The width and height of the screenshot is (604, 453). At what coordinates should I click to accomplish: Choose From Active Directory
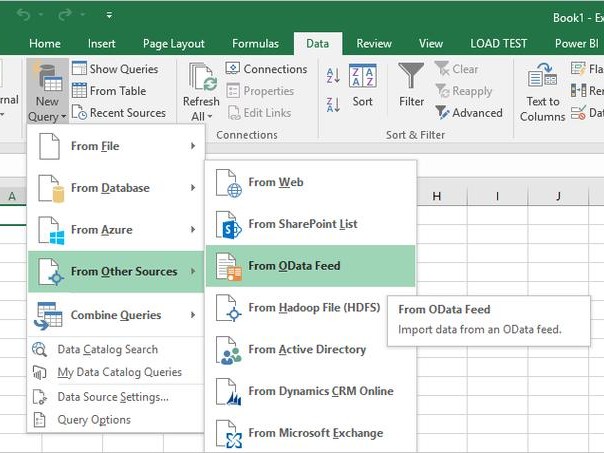310,349
